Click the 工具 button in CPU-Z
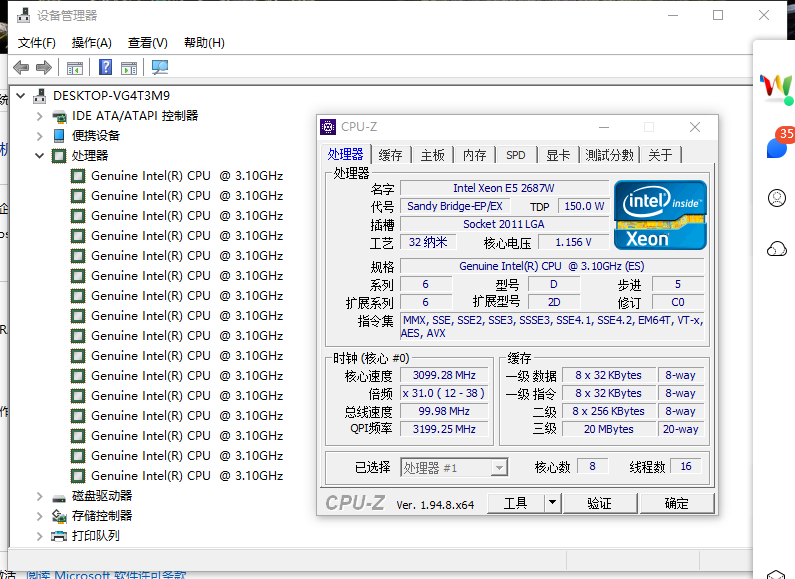This screenshot has width=795, height=579. pyautogui.click(x=515, y=503)
